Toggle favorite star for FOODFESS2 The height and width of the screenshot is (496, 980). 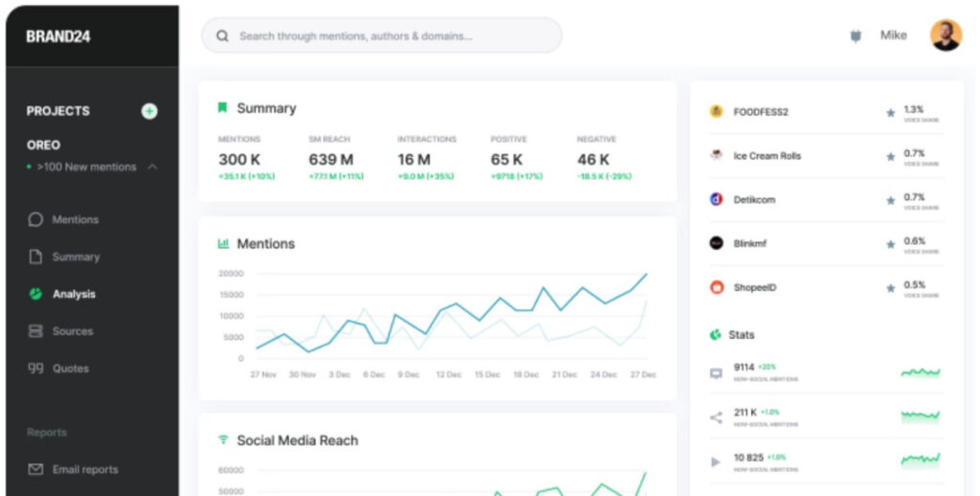pyautogui.click(x=891, y=113)
